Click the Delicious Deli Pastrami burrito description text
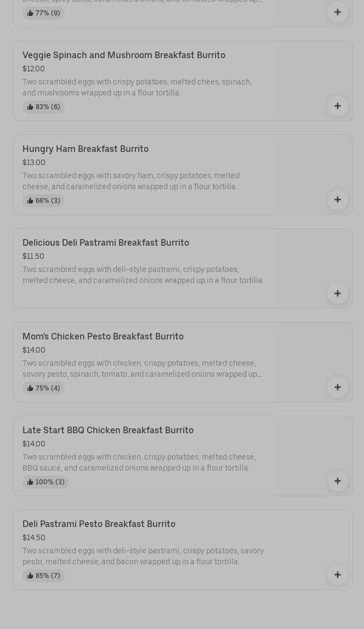Screen dimensions: 364x629 click(x=143, y=275)
